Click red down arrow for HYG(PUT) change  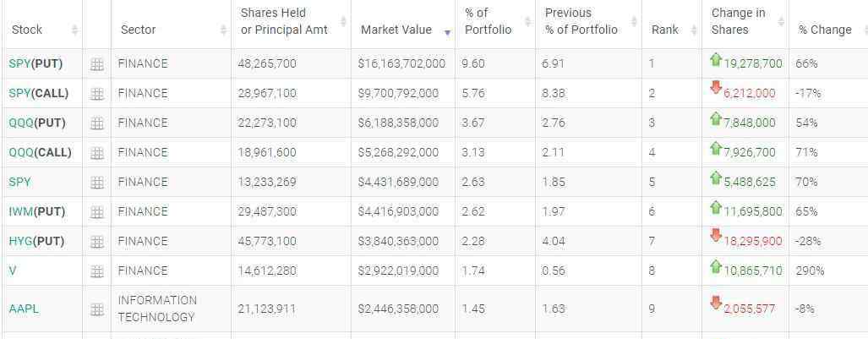pyautogui.click(x=716, y=236)
